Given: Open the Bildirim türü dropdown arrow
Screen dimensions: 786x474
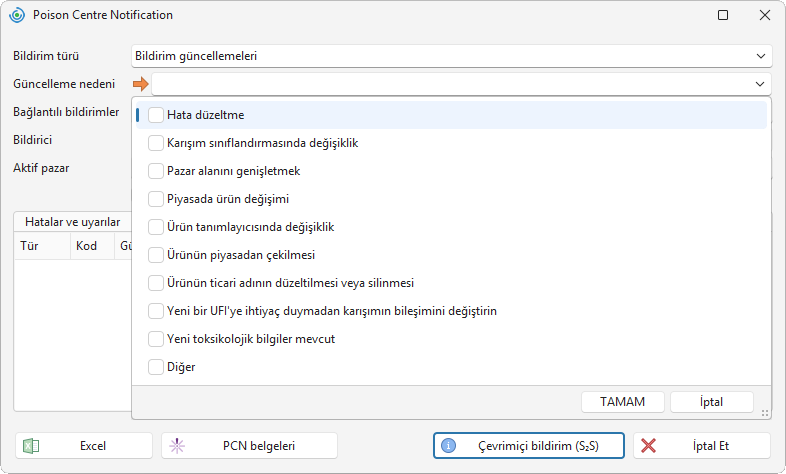Looking at the screenshot, I should tap(760, 56).
